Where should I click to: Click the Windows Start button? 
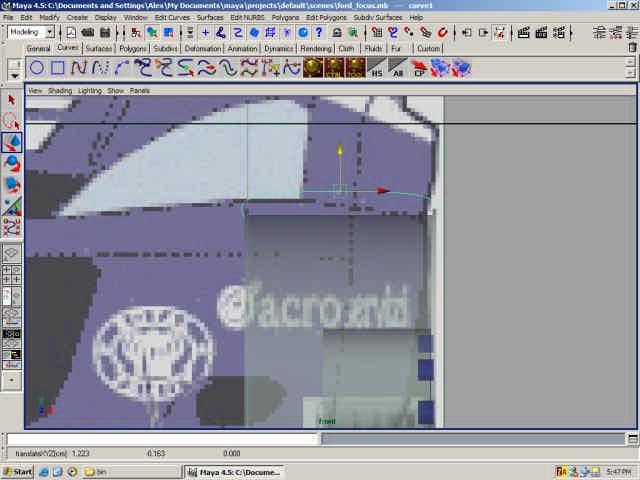tap(18, 471)
